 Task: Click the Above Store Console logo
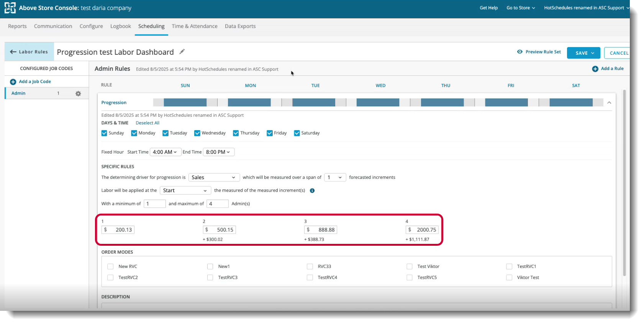pyautogui.click(x=10, y=8)
